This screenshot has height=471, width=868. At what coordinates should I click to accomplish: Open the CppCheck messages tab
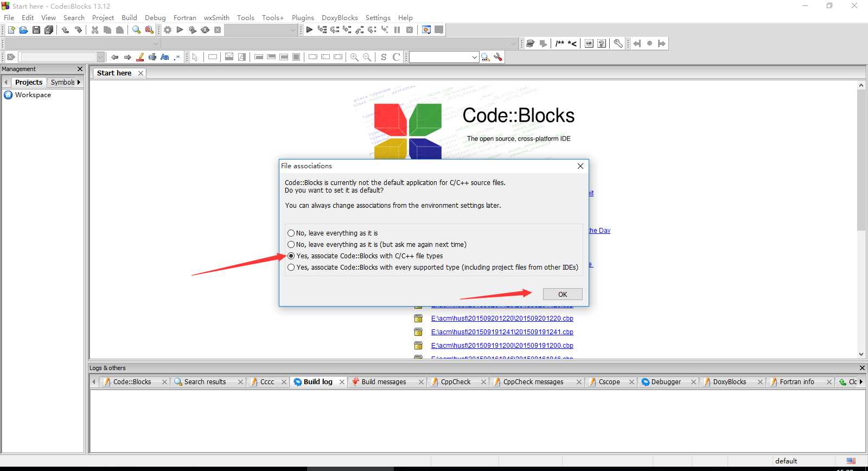(533, 382)
